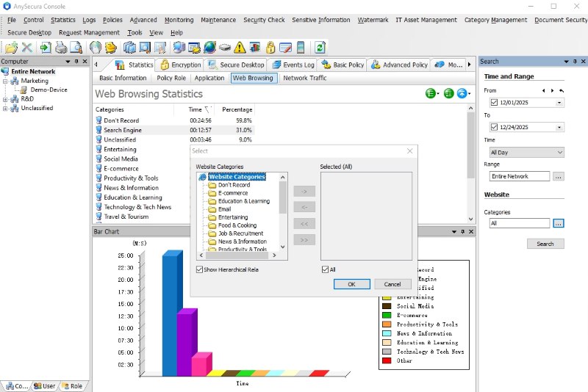This screenshot has height=392, width=588.
Task: Click the printer icon in the toolbar
Action: click(61, 48)
